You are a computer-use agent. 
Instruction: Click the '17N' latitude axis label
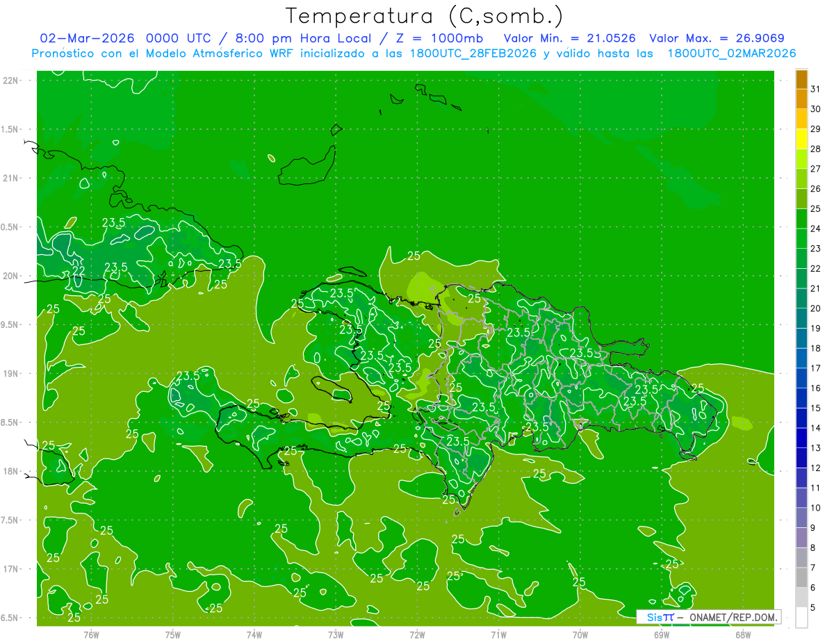click(x=11, y=569)
